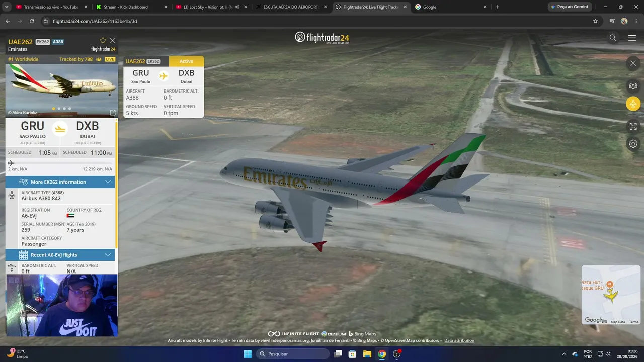Expand More EK262 information section
Viewport: 644px width, 362px height.
(x=60, y=182)
